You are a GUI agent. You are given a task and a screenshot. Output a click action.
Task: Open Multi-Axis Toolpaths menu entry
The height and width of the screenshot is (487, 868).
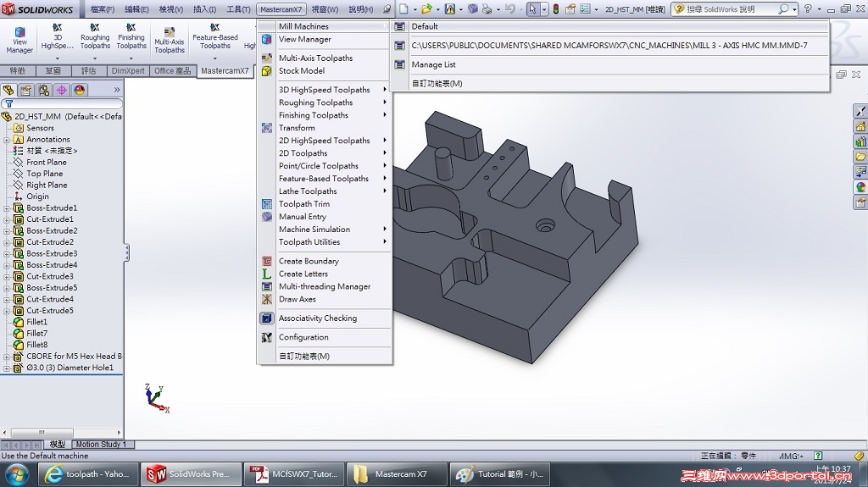point(325,58)
